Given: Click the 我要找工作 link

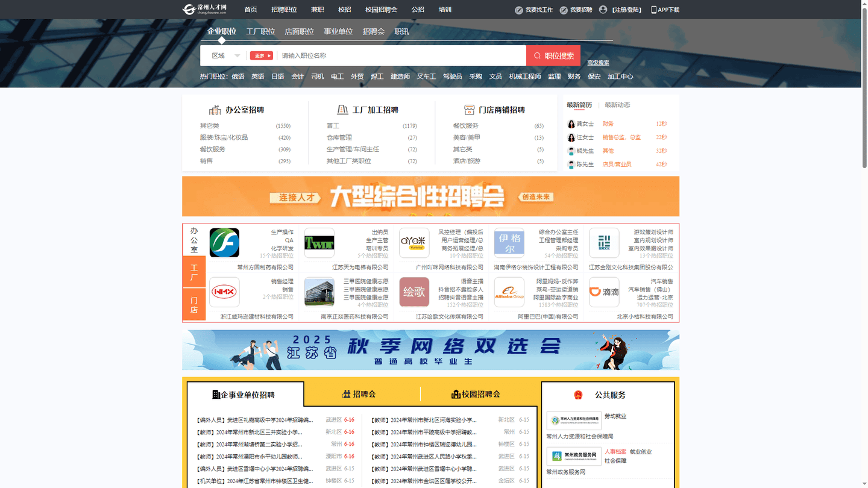Looking at the screenshot, I should point(539,10).
